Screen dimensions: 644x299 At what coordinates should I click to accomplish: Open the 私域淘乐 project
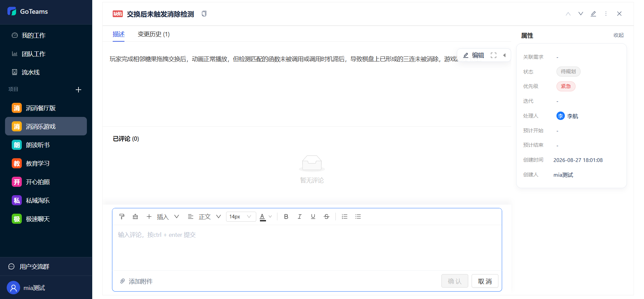click(x=46, y=201)
